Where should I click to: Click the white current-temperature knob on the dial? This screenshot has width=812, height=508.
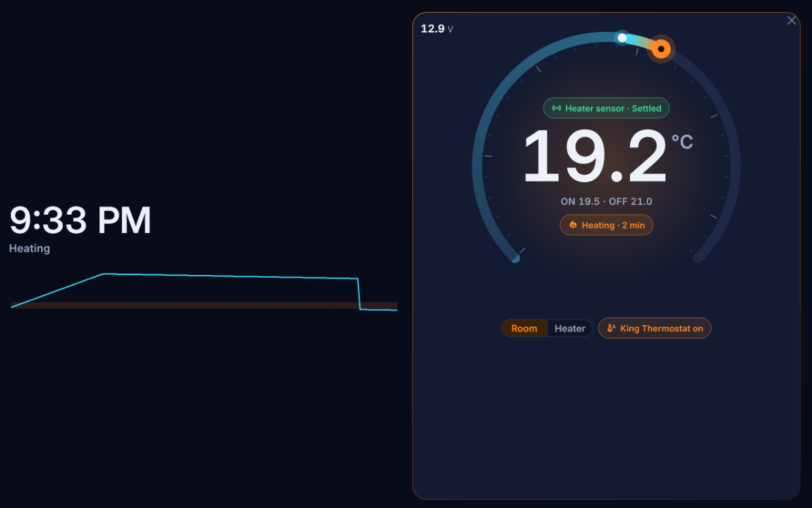tap(622, 38)
